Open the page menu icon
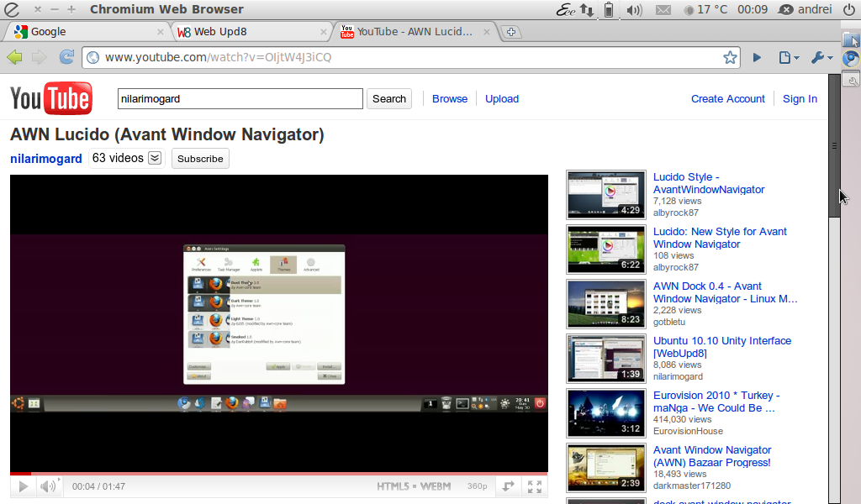Screen dimensions: 861x504 [x=789, y=57]
